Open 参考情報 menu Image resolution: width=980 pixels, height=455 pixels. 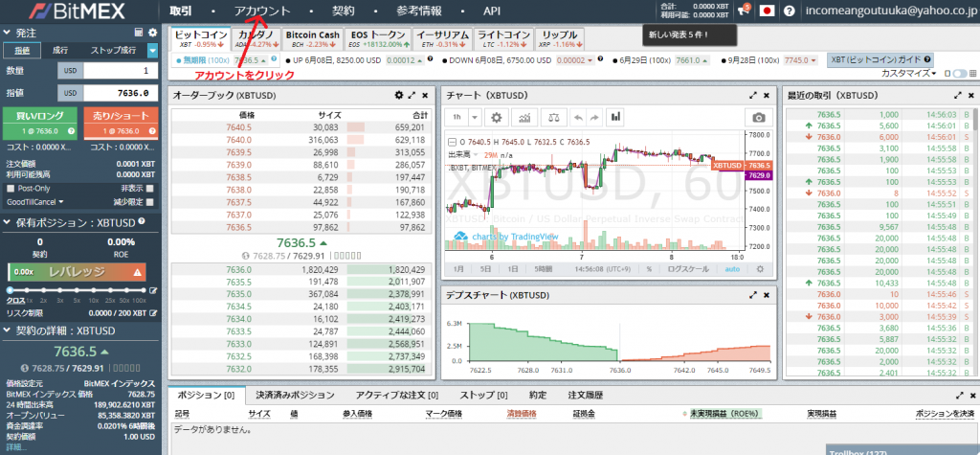[419, 11]
